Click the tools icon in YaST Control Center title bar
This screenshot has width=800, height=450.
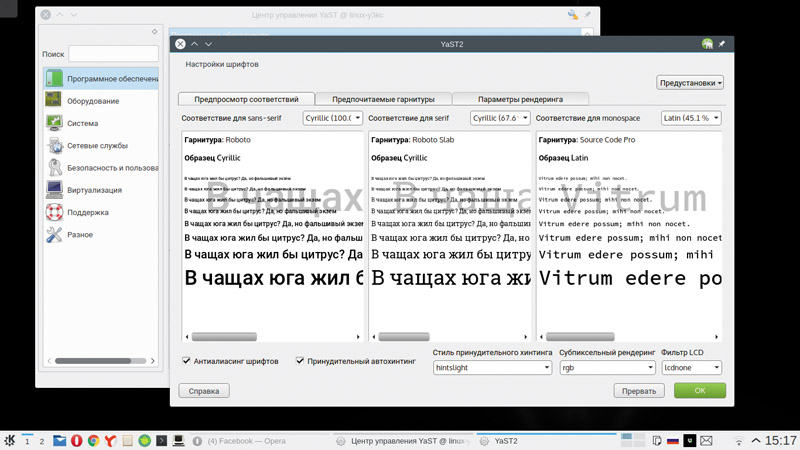pyautogui.click(x=573, y=15)
